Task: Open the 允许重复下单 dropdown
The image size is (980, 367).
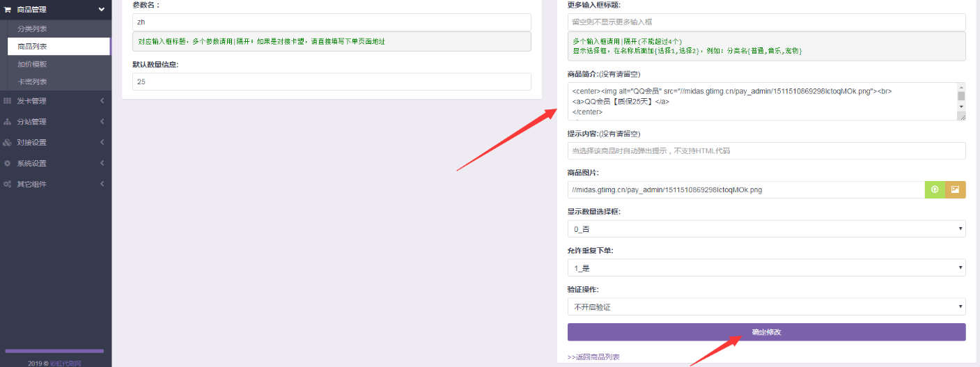Action: click(766, 267)
